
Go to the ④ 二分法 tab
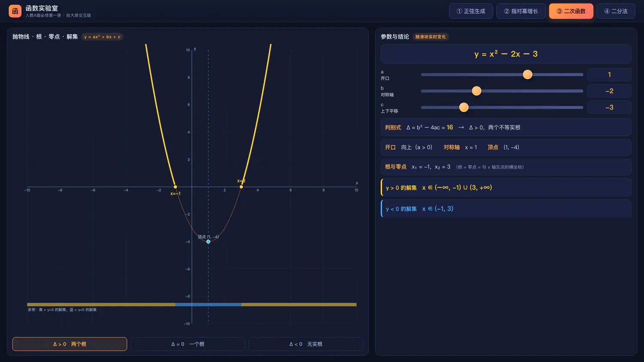[x=616, y=11]
